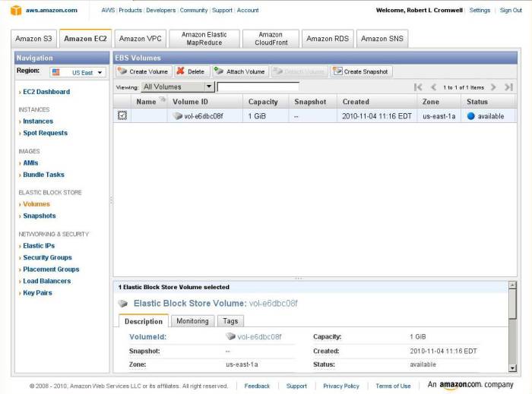Sort table by Volume ID column header
The image size is (532, 394).
pos(205,102)
